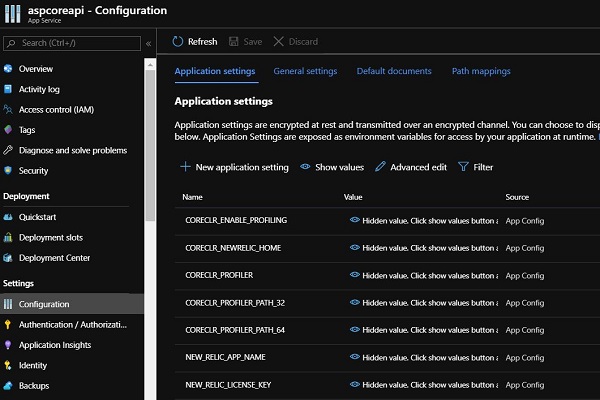The width and height of the screenshot is (600, 400).
Task: Select the CORECLR_PROFILER setting name
Action: point(219,275)
